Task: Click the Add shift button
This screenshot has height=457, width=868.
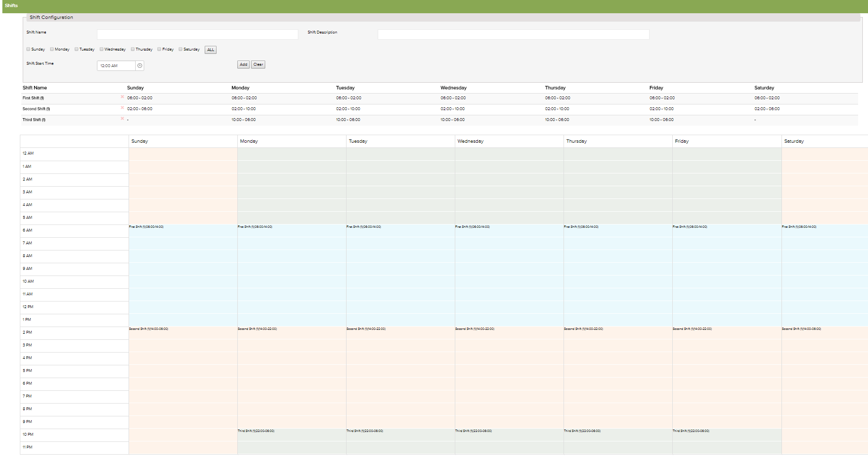Action: (x=243, y=65)
